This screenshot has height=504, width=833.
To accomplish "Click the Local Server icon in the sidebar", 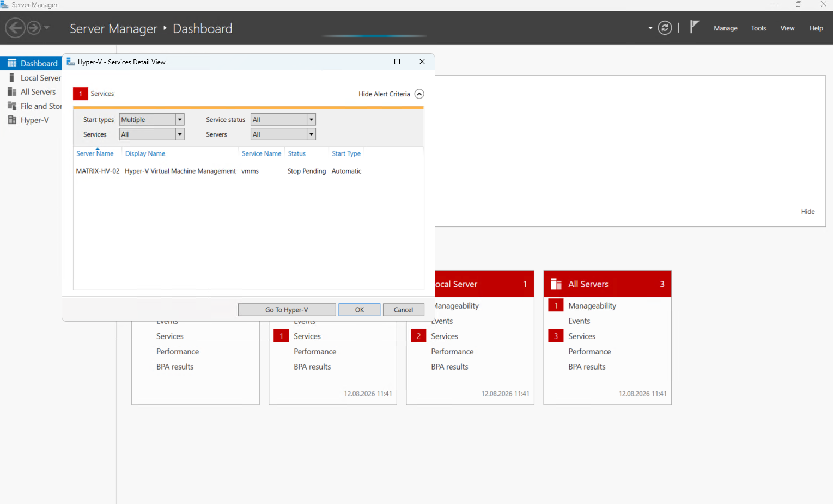I will click(x=12, y=77).
